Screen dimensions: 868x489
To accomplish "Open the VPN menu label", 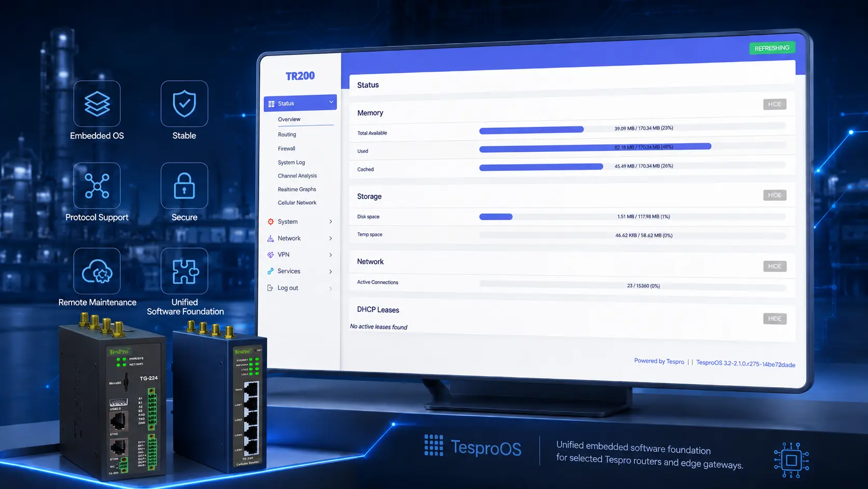I will (283, 255).
